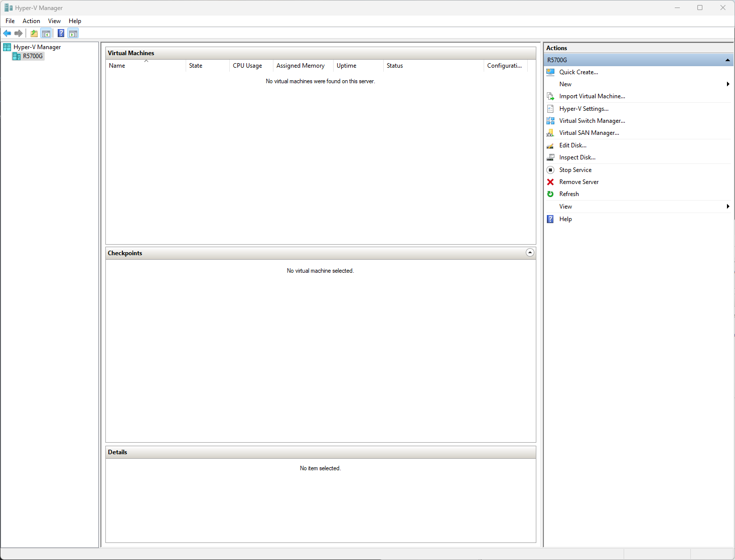Open Virtual Switch Manager
The width and height of the screenshot is (735, 560).
click(592, 121)
